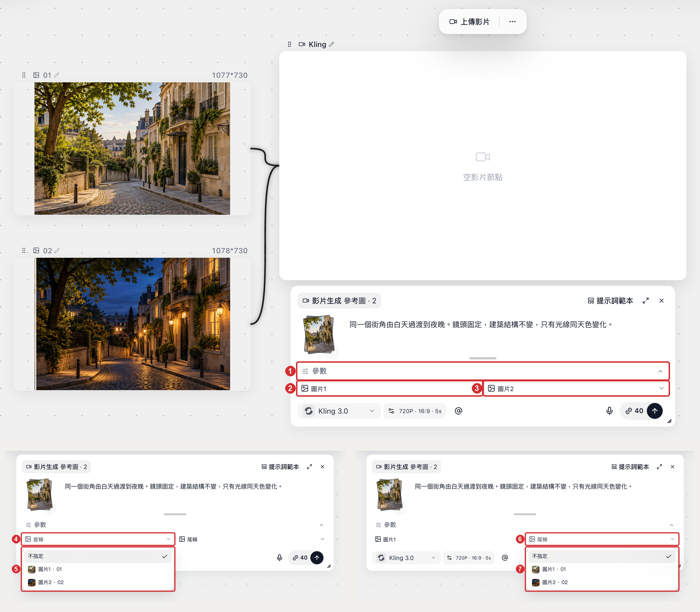The width and height of the screenshot is (700, 612).
Task: Click the pencil rename icon next to Kling
Action: point(331,44)
